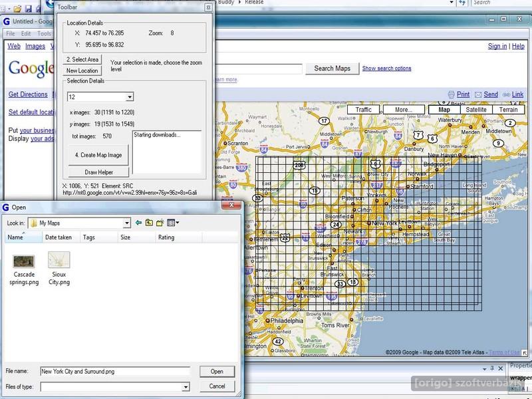Screen dimensions: 532x399
Task: Open the Files of type dropdown
Action: coord(186,387)
